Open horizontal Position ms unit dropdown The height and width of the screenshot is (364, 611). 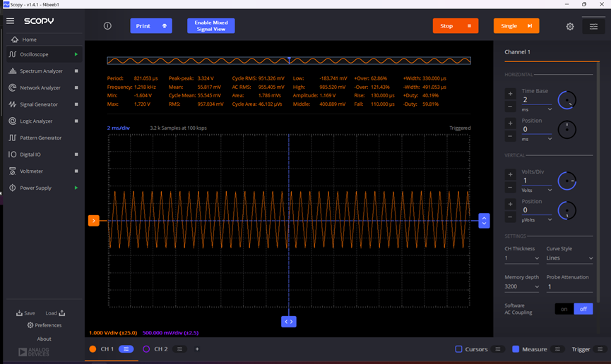pyautogui.click(x=537, y=140)
